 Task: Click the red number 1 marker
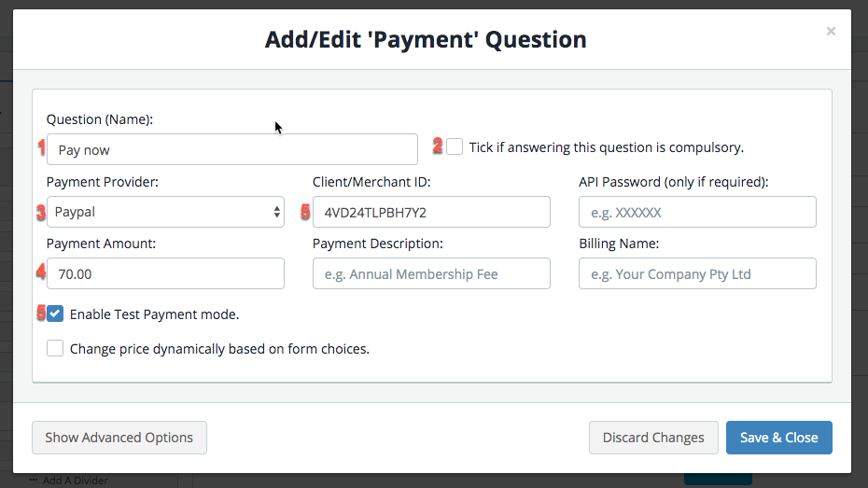point(41,147)
